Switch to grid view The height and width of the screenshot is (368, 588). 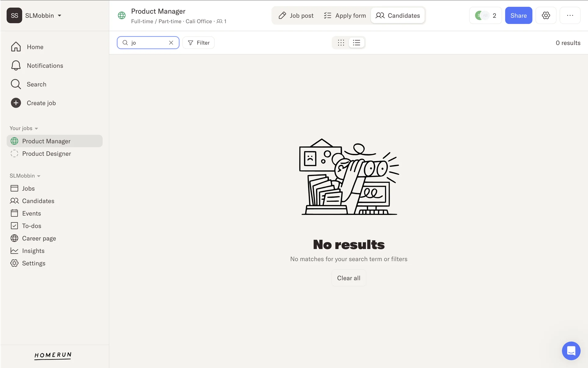pyautogui.click(x=341, y=43)
